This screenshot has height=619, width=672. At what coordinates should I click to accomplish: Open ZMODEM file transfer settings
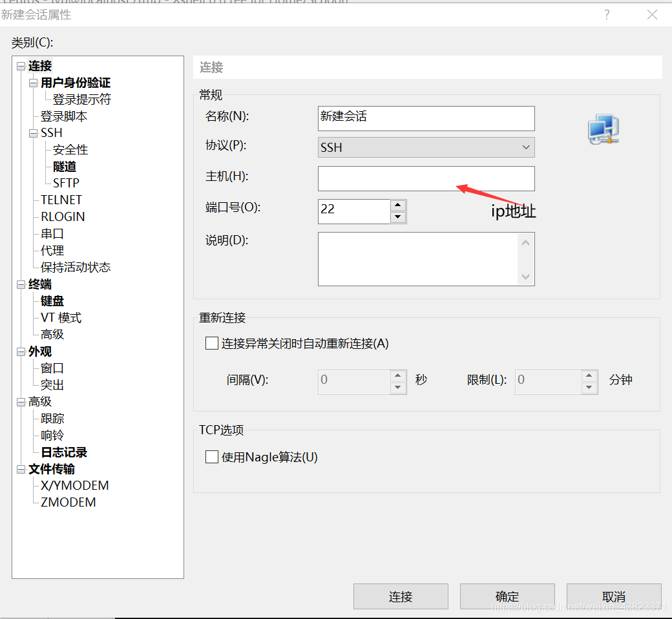click(x=68, y=502)
